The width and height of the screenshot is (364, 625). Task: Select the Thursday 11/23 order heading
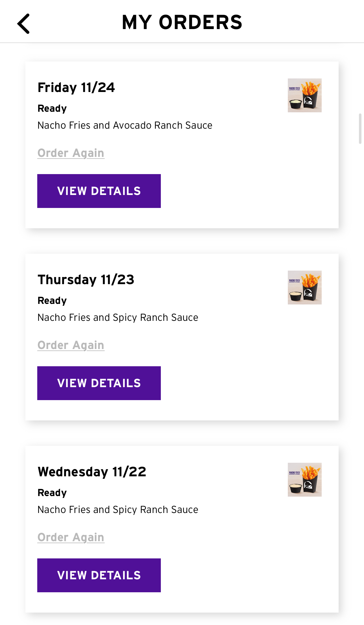(86, 280)
